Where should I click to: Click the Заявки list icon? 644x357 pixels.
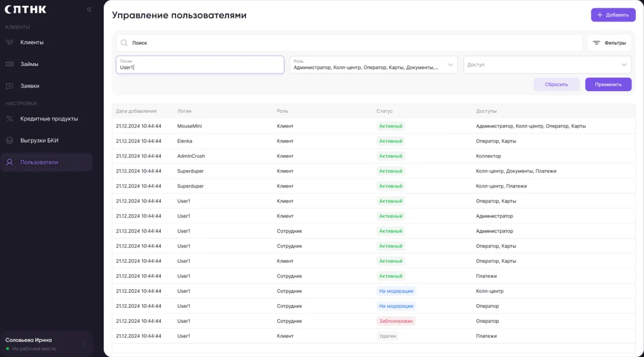pos(9,86)
